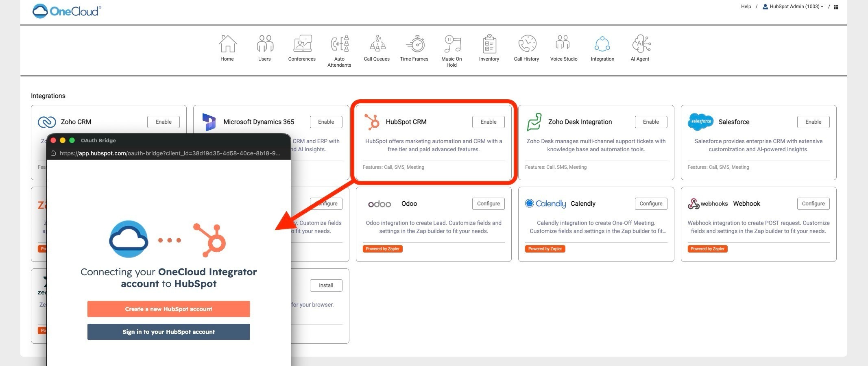Enable the Zoho CRM integration
The height and width of the screenshot is (366, 868).
tap(164, 122)
